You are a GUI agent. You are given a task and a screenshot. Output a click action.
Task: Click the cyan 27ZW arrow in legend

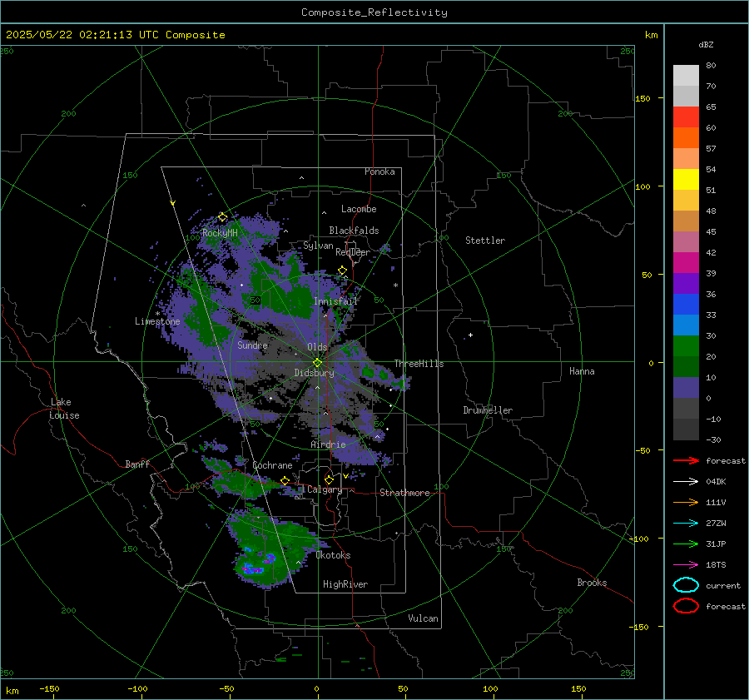pyautogui.click(x=686, y=524)
